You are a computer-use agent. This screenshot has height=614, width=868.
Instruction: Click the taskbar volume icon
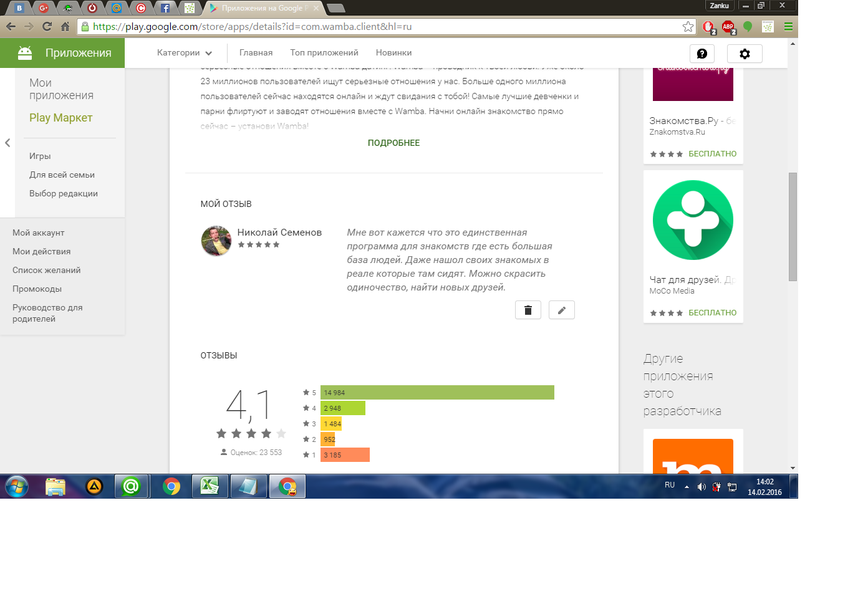coord(702,487)
